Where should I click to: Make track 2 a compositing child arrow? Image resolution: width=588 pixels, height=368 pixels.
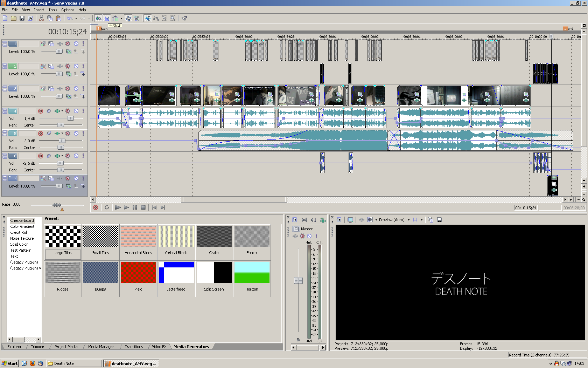pos(83,74)
